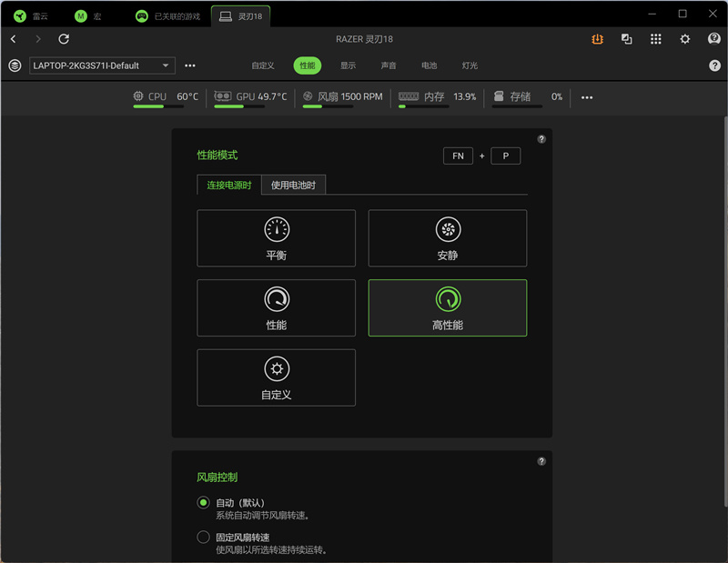The height and width of the screenshot is (563, 728).
Task: Switch to the 自定义 section
Action: [263, 65]
